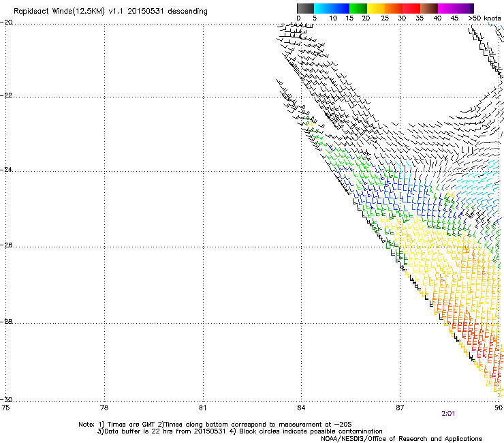Click the '>50 knots' legend label

pyautogui.click(x=484, y=18)
